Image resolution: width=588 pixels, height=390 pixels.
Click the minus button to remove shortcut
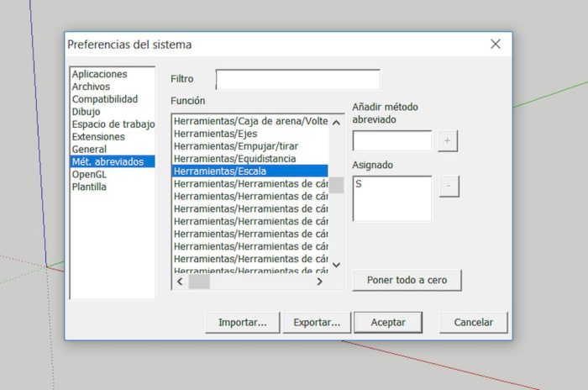pos(449,186)
